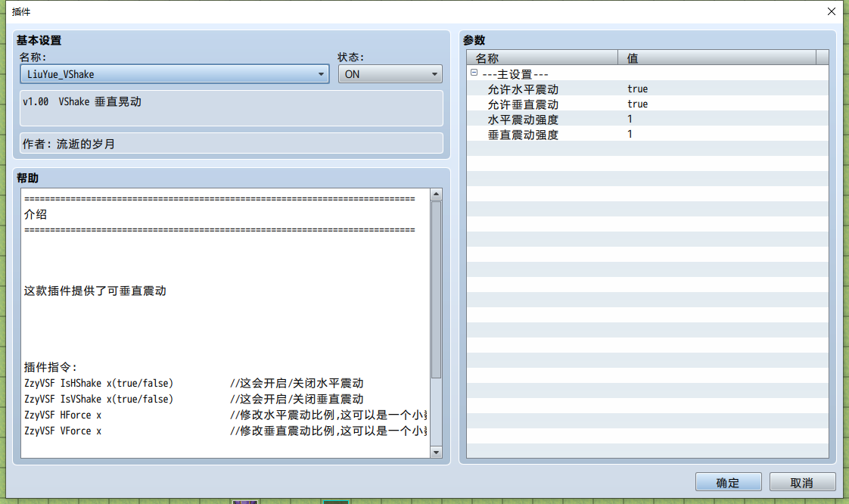
Task: Click the ZzyVSF IsVShake command line
Action: coord(194,399)
